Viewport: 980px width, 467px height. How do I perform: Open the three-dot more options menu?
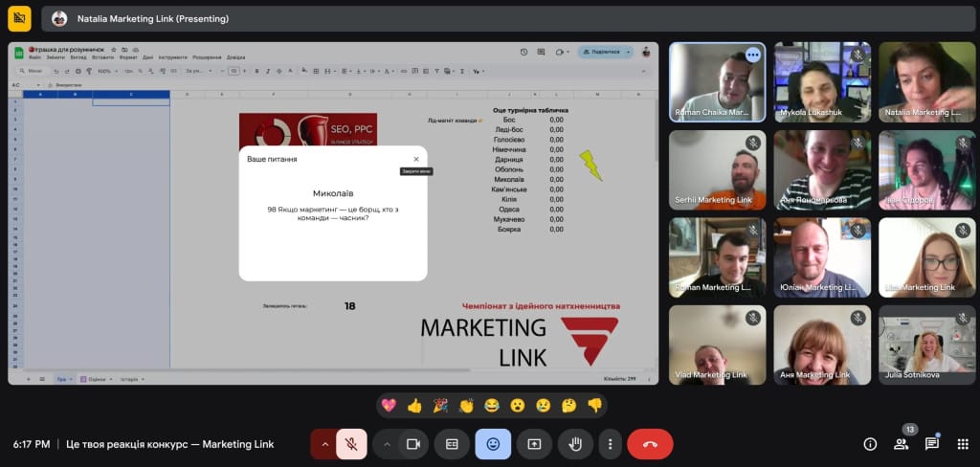(x=610, y=444)
